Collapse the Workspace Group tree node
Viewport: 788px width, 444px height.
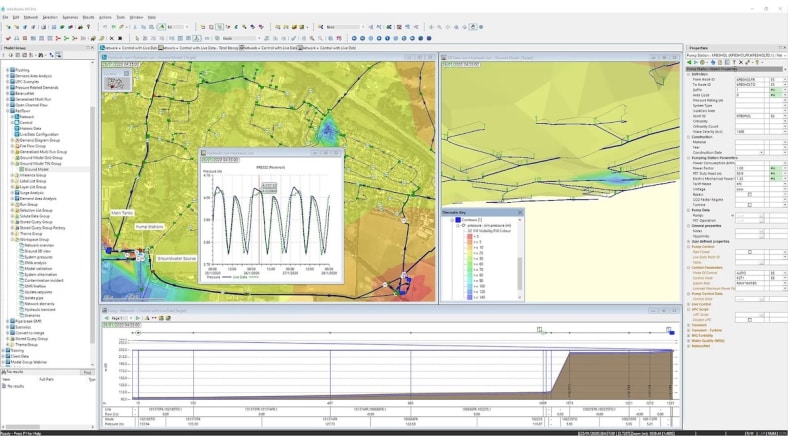coord(14,239)
